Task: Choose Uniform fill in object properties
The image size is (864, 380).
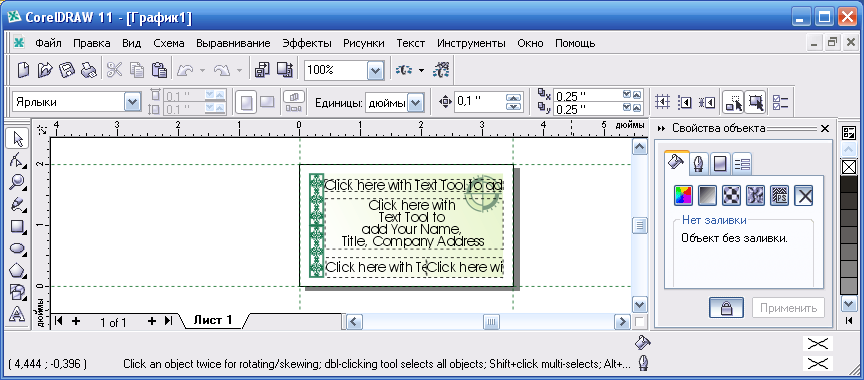Action: 682,195
